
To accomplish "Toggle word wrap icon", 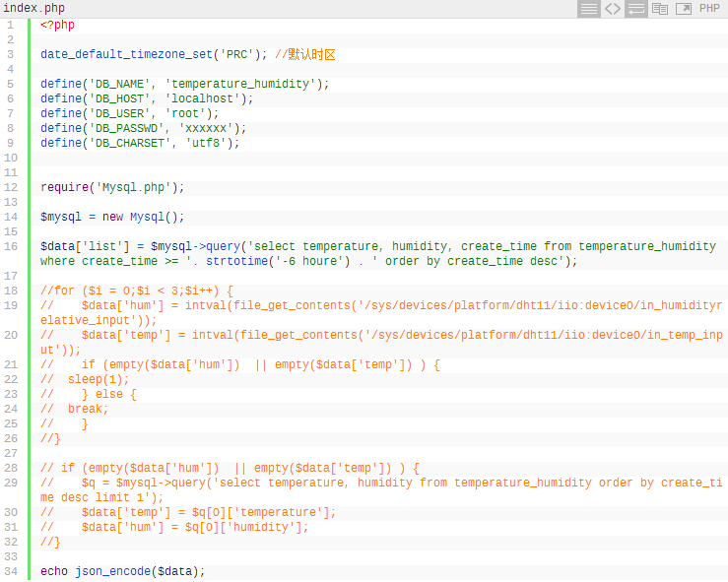I will click(636, 8).
